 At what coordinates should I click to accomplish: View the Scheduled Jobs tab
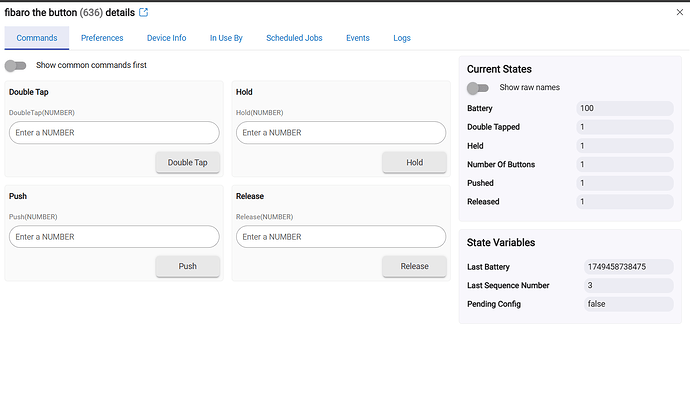(x=294, y=38)
